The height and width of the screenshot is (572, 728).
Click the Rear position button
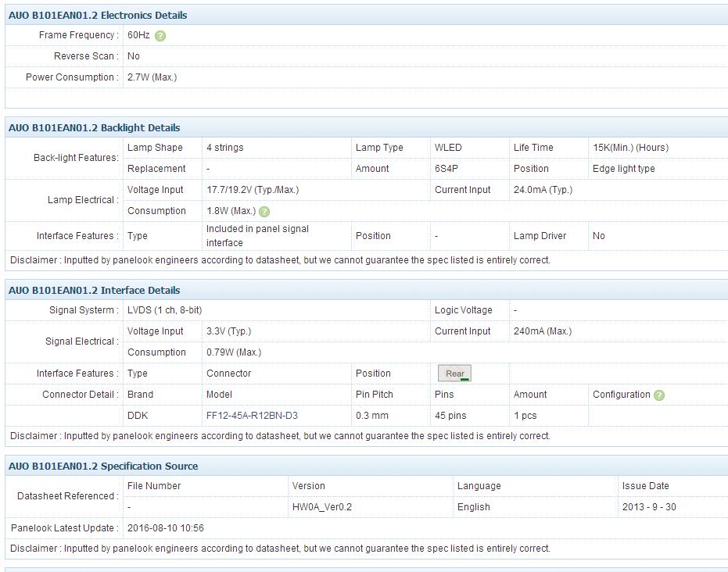click(x=454, y=374)
